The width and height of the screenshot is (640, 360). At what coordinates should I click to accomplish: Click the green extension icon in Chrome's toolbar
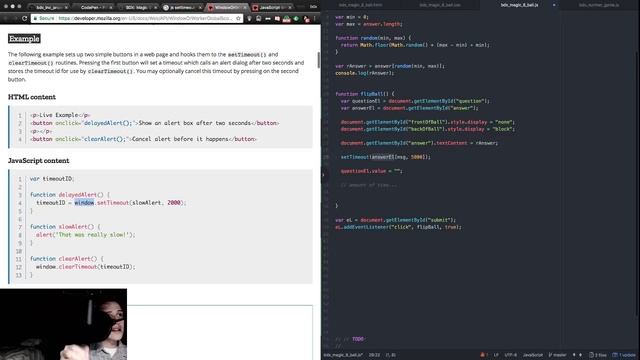pyautogui.click(x=296, y=19)
